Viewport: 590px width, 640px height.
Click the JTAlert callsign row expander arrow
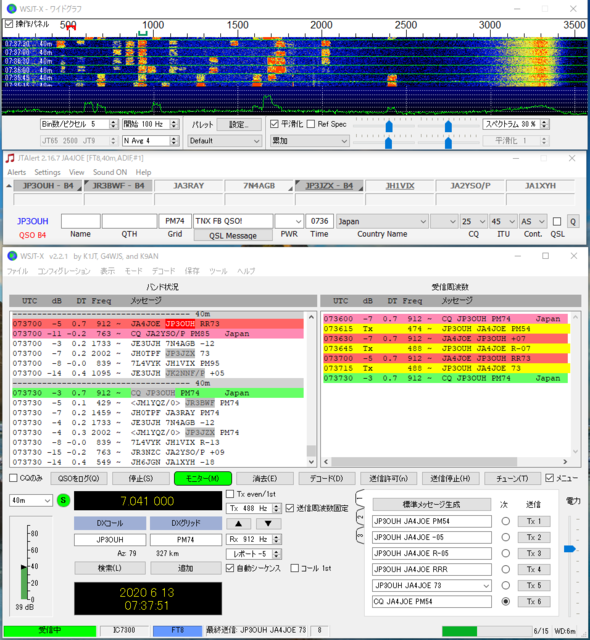pyautogui.click(x=9, y=186)
